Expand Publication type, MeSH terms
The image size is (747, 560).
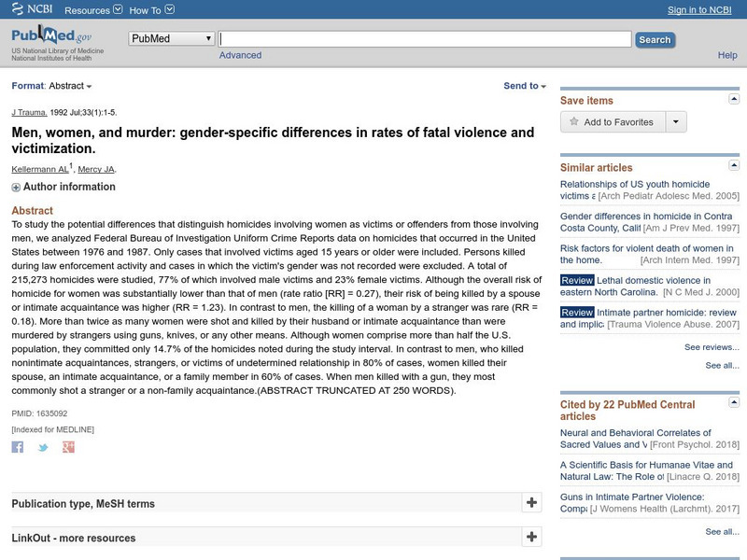pyautogui.click(x=531, y=502)
